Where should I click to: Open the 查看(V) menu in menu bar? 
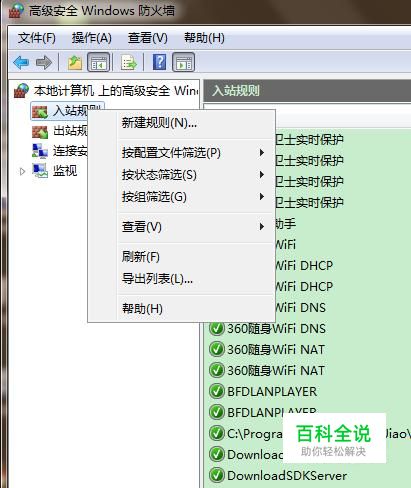click(x=148, y=38)
